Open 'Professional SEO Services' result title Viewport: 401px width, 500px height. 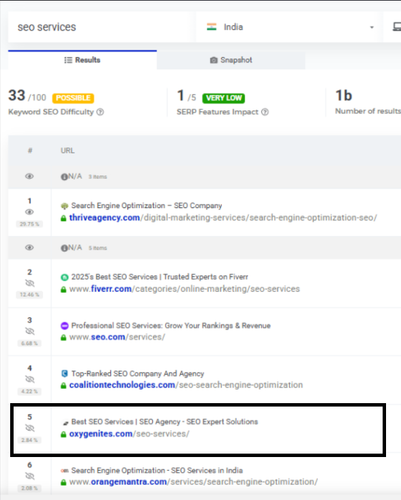pos(171,326)
